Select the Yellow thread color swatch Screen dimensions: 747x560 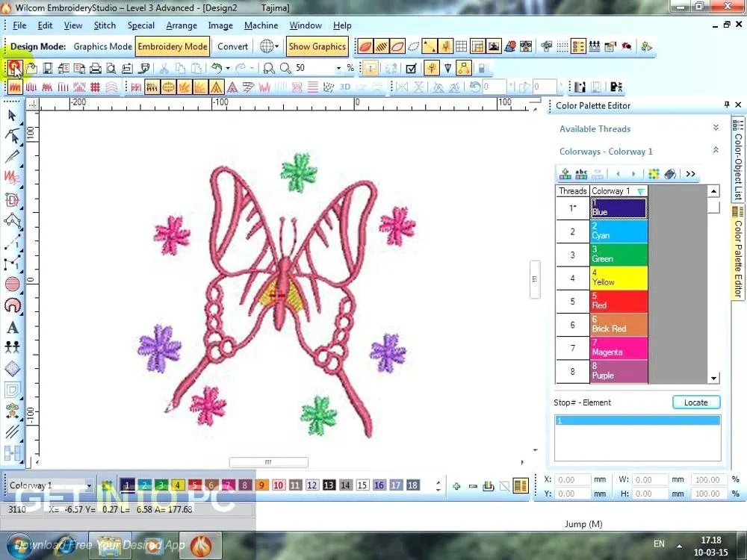point(619,279)
